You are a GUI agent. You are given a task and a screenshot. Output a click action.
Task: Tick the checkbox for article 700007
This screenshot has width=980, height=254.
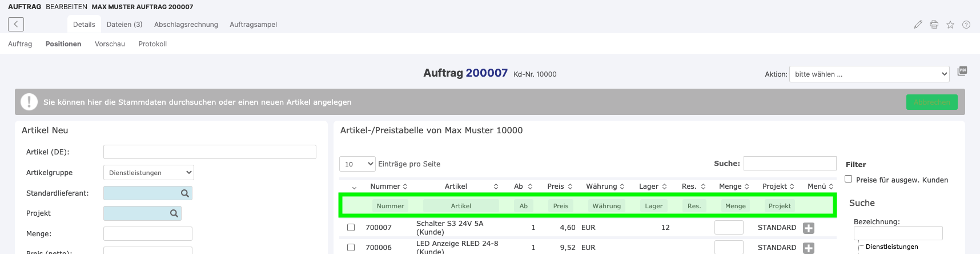[x=351, y=228]
